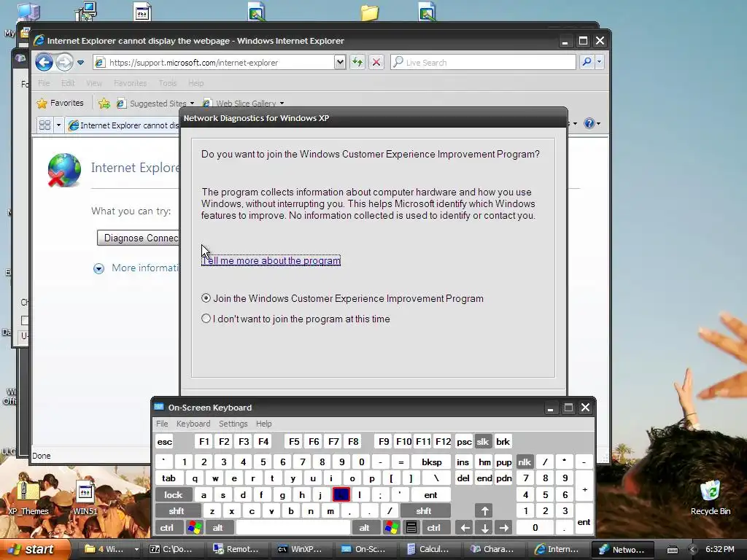Screen dimensions: 747x560
Task: Click the right arrow key on keyboard
Action: (504, 528)
